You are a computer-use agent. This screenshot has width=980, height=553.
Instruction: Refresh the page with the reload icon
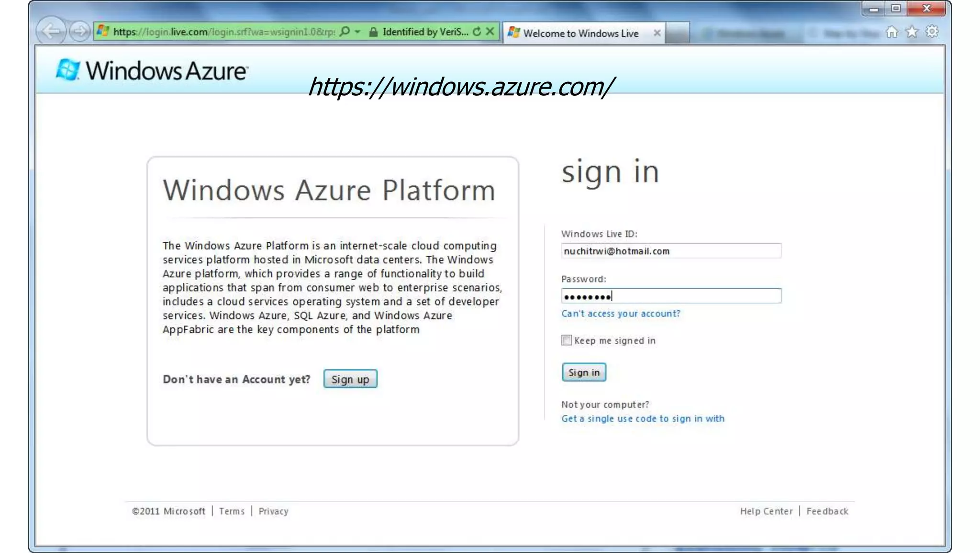coord(477,32)
